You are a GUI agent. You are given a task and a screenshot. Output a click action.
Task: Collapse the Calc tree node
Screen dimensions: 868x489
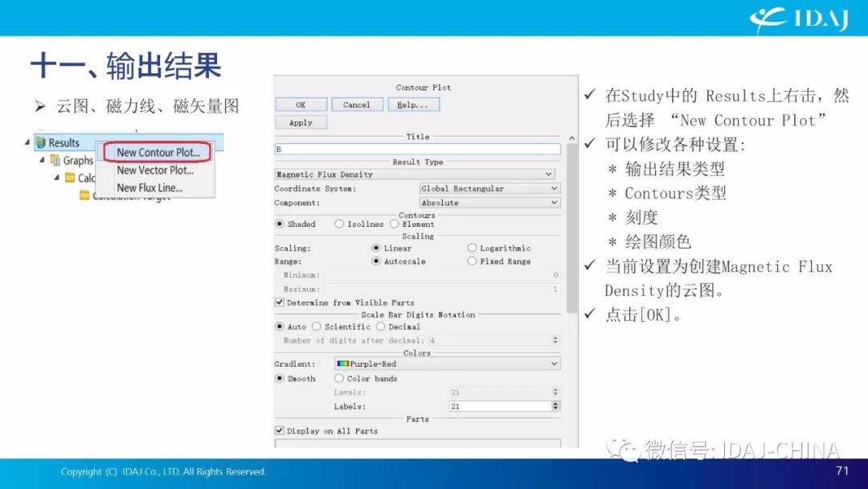pyautogui.click(x=56, y=177)
